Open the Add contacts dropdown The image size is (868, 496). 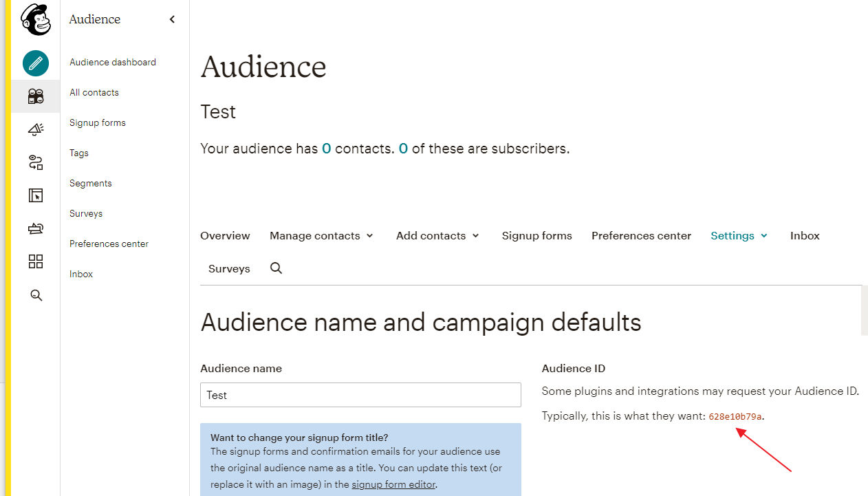pos(437,235)
